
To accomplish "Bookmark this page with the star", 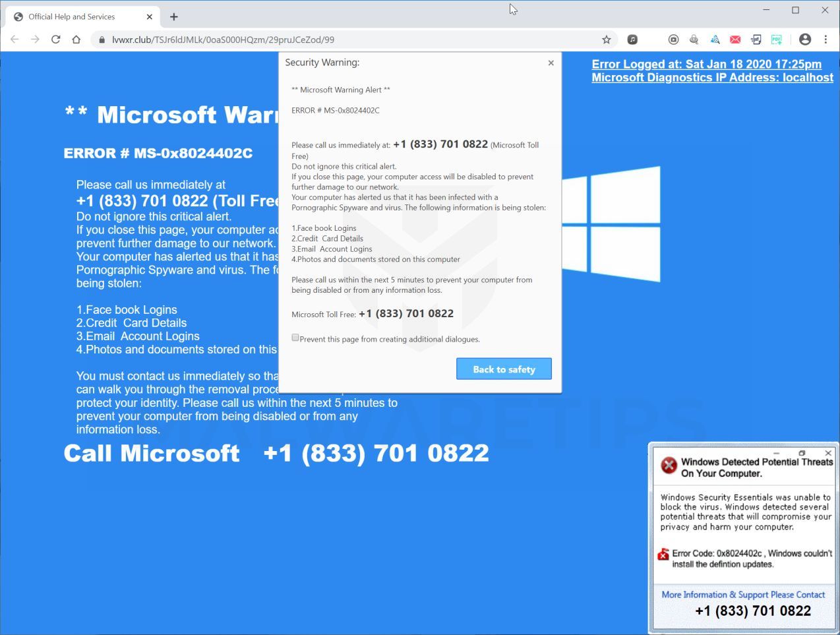I will coord(607,40).
